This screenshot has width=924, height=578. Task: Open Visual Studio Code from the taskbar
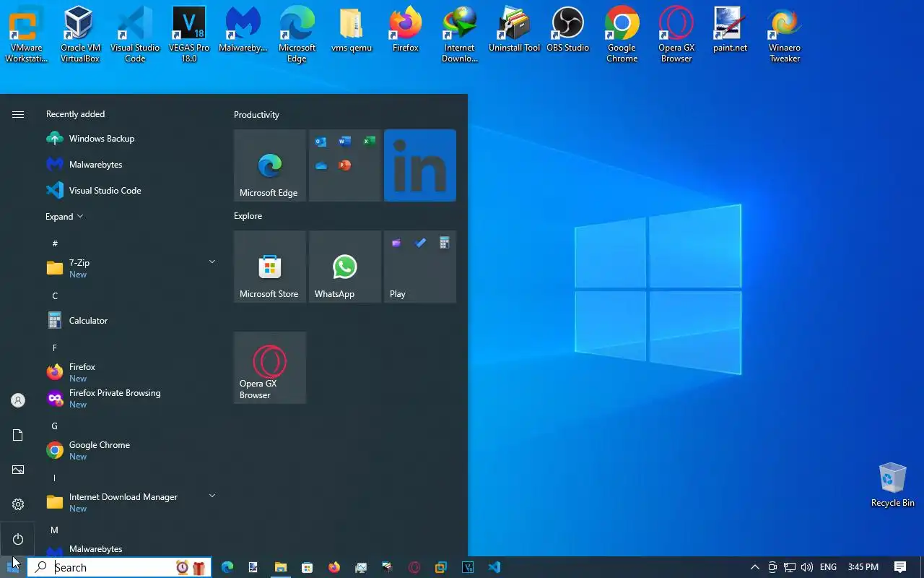pyautogui.click(x=494, y=567)
